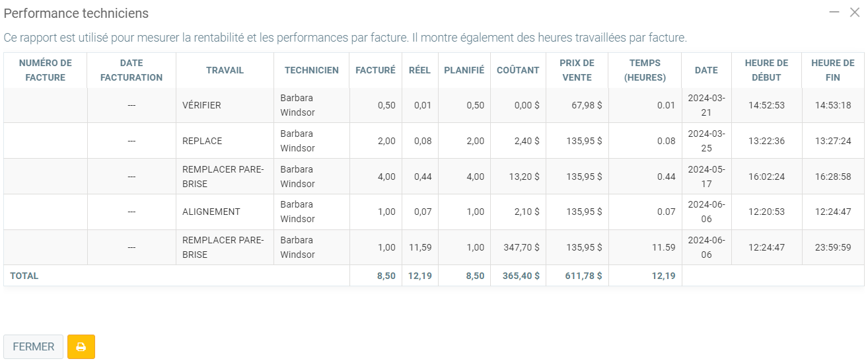Click the HEURE DE DÉBUT column header
Image resolution: width=868 pixels, height=361 pixels.
(x=766, y=70)
